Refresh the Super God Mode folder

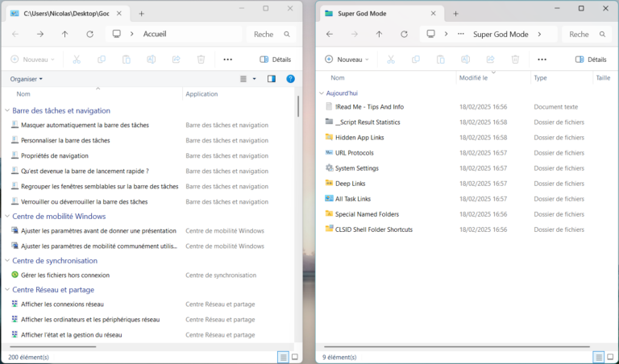(x=404, y=34)
